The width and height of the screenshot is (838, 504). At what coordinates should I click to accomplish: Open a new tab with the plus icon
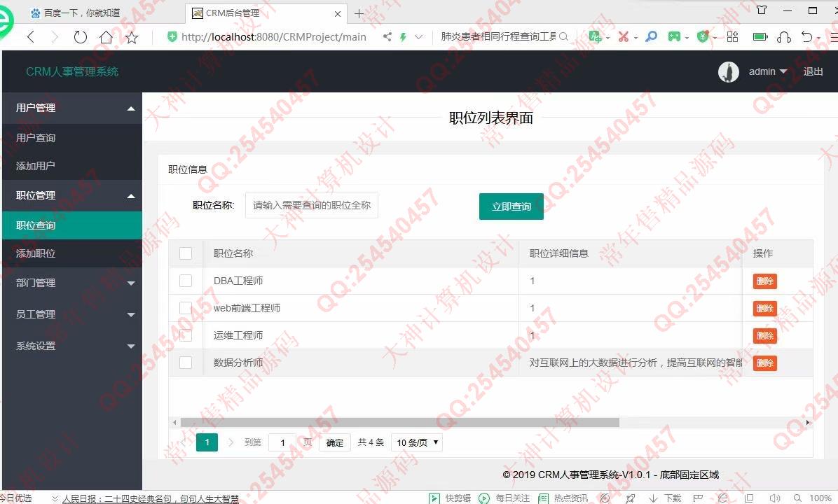click(359, 13)
